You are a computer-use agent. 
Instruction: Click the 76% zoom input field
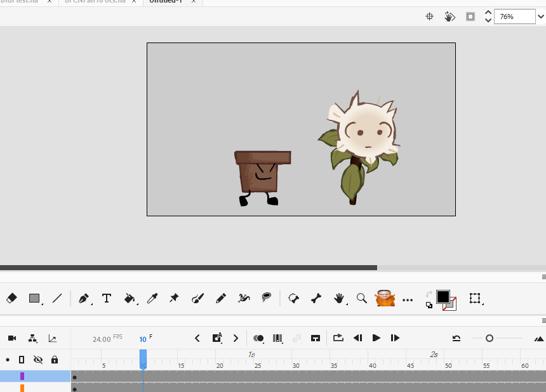pos(515,16)
